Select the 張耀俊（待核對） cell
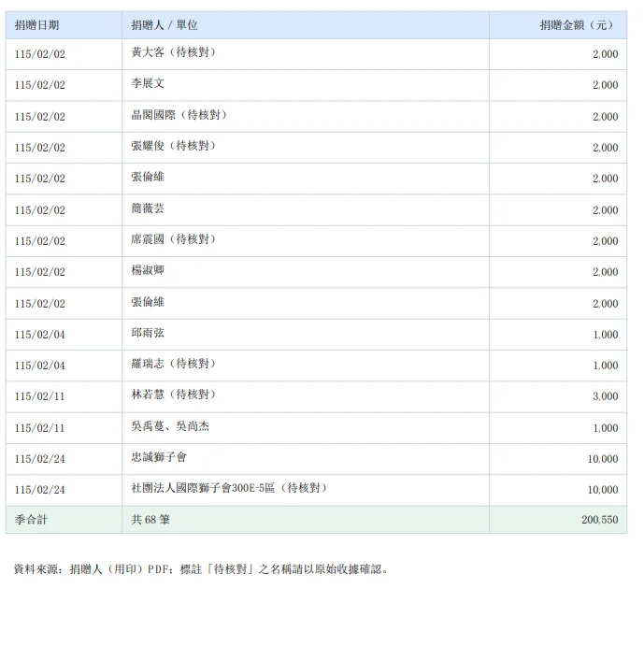The height and width of the screenshot is (646, 644). 306,148
